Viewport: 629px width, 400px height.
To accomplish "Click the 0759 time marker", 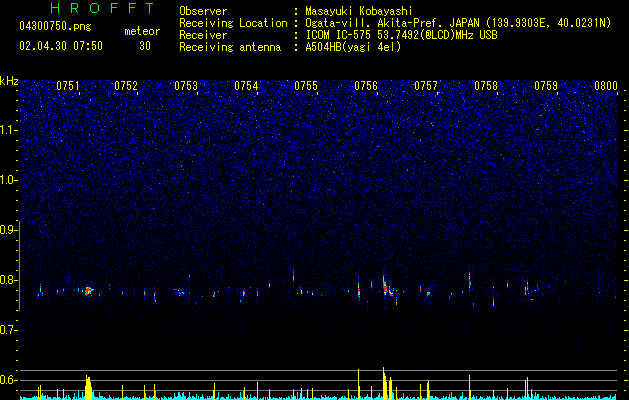I will [x=546, y=86].
